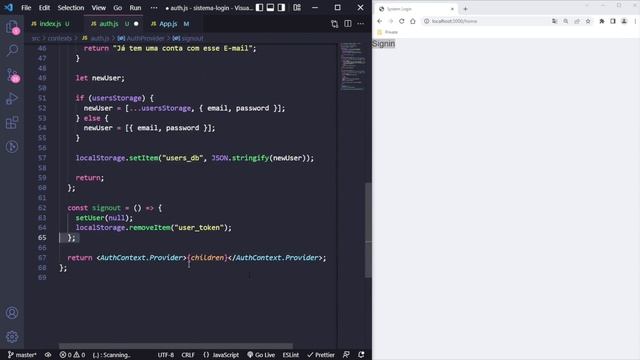This screenshot has width=640, height=360.
Task: Click the src breadcrumb segment
Action: pos(36,38)
